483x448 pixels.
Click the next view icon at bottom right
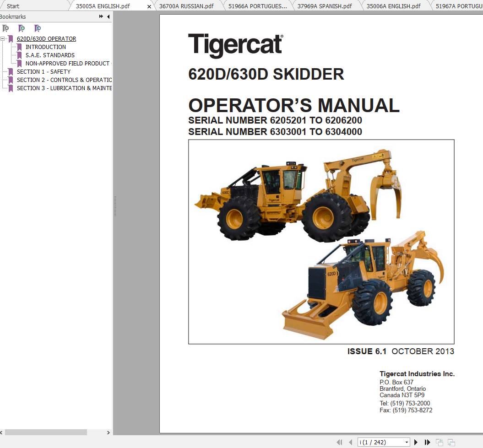coord(450,442)
